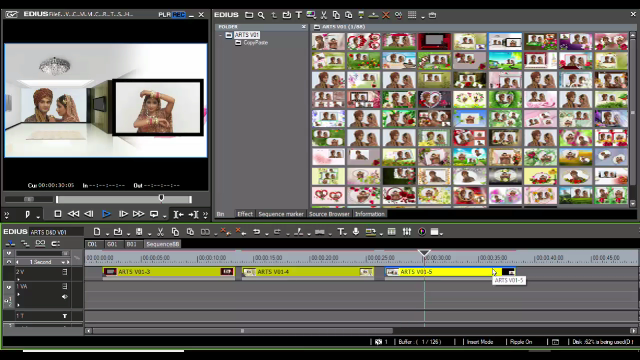Image resolution: width=640 pixels, height=360 pixels.
Task: Open the vectorscope color wheel icon
Action: pos(422,232)
